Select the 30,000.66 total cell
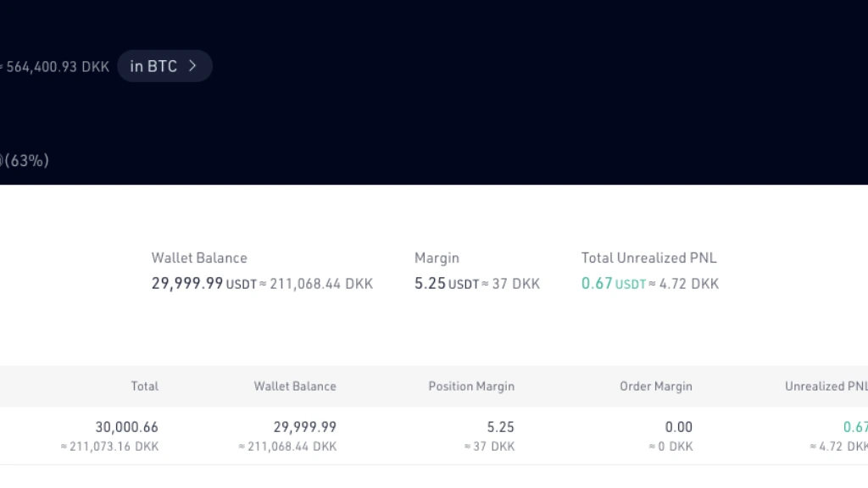The width and height of the screenshot is (868, 488). 127,427
